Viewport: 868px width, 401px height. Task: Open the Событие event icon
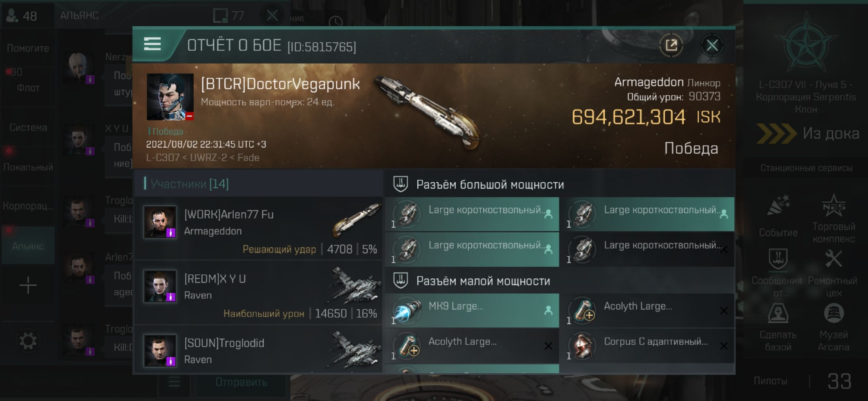coord(778,216)
